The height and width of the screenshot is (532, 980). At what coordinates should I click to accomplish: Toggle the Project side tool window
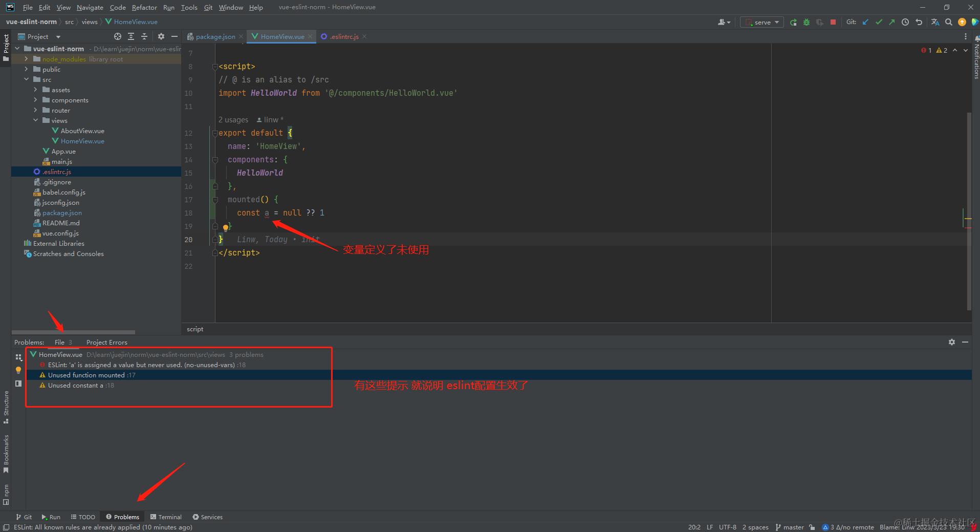tap(6, 48)
